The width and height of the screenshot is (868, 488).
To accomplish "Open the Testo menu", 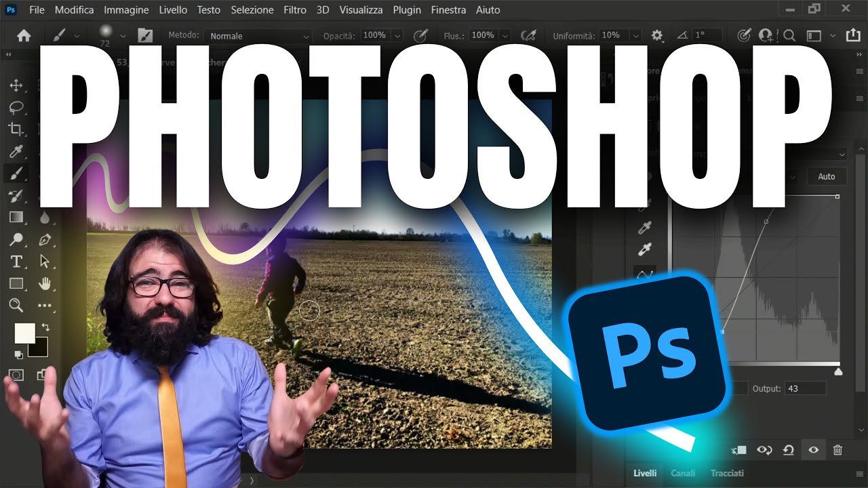I will point(209,10).
